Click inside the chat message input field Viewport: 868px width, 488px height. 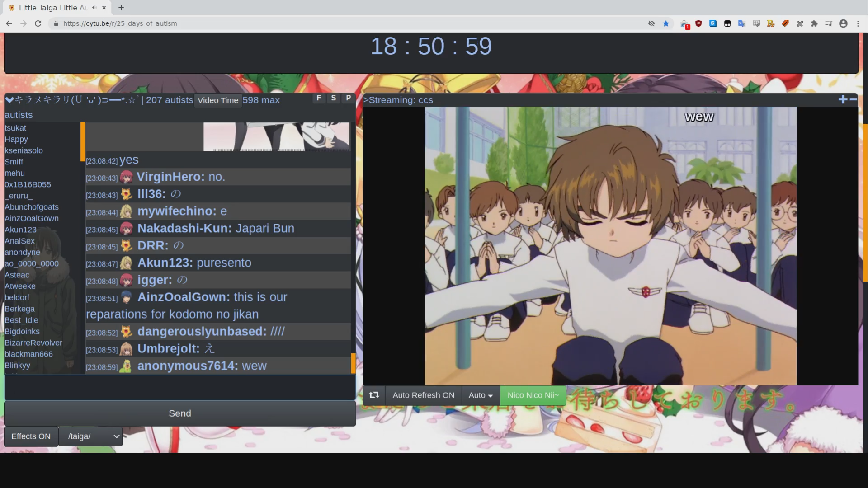coord(179,387)
